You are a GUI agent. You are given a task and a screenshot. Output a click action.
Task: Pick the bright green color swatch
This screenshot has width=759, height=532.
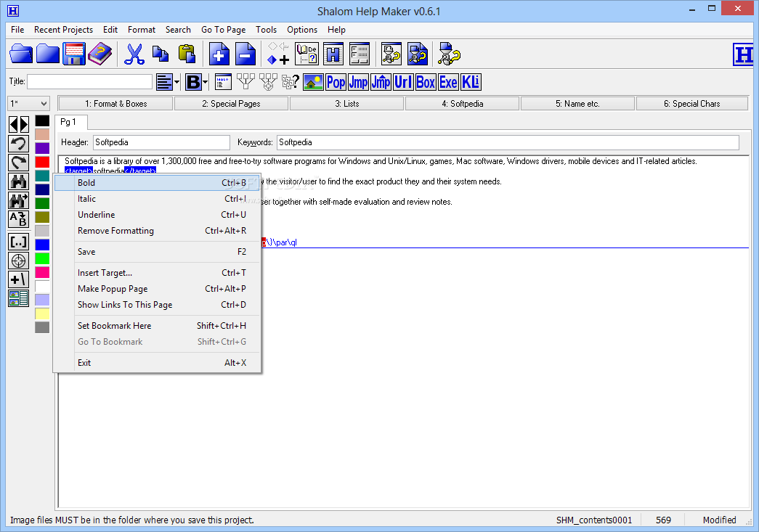coord(42,258)
